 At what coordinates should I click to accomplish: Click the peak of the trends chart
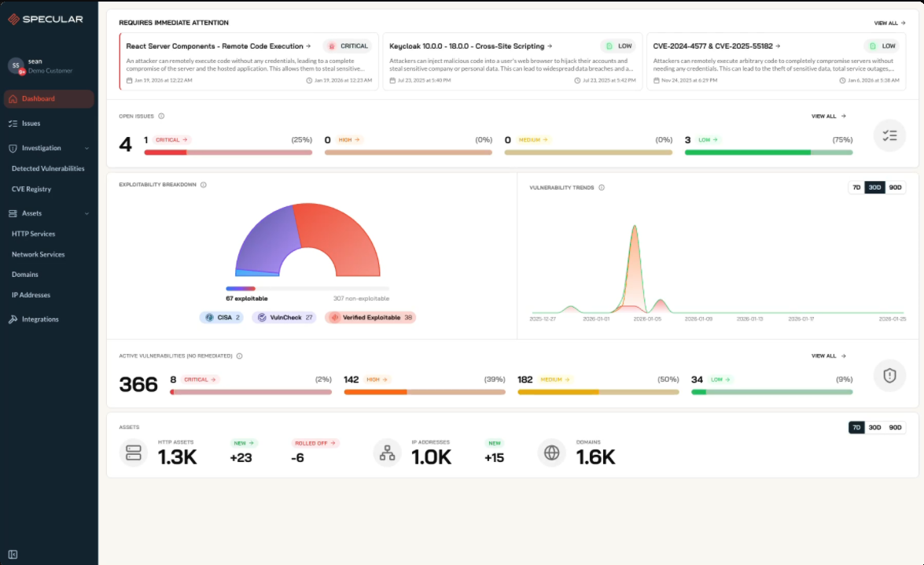[x=635, y=226]
